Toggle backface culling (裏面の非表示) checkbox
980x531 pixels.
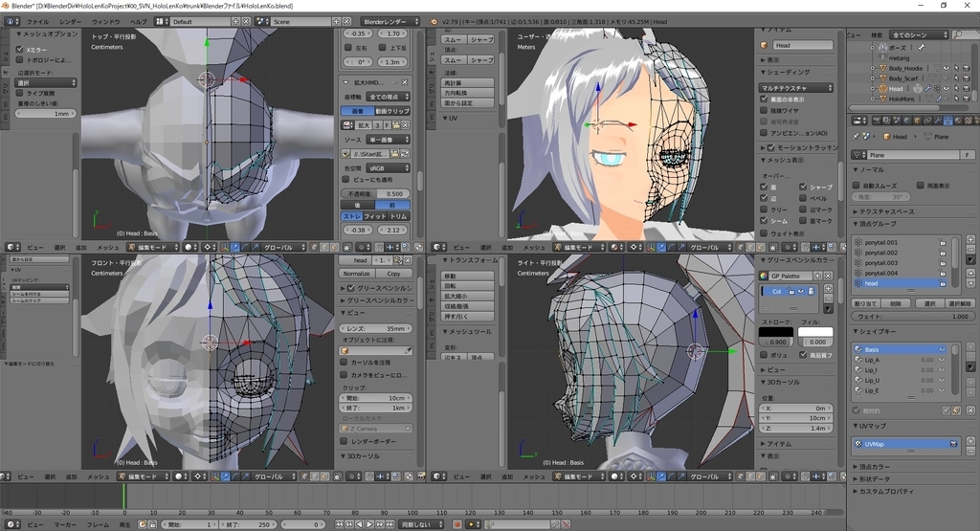pyautogui.click(x=764, y=100)
